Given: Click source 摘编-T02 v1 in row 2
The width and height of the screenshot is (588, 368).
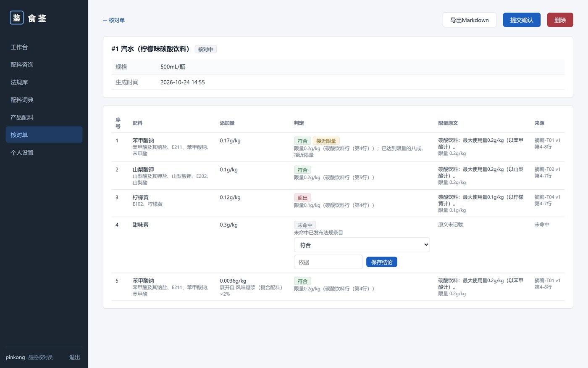Looking at the screenshot, I should click(x=547, y=169).
